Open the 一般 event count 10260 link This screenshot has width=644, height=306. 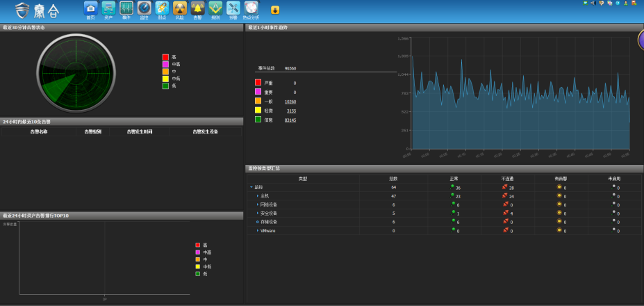click(290, 102)
